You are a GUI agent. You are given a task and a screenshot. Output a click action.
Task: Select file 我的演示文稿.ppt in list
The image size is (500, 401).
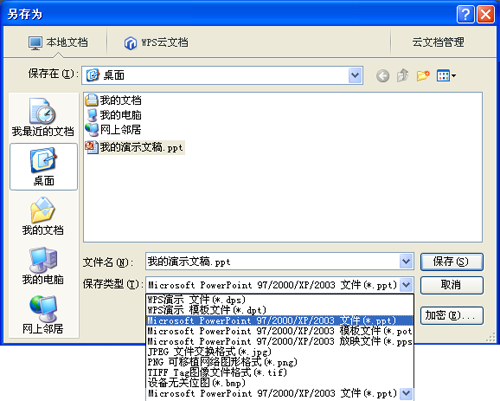pos(135,147)
